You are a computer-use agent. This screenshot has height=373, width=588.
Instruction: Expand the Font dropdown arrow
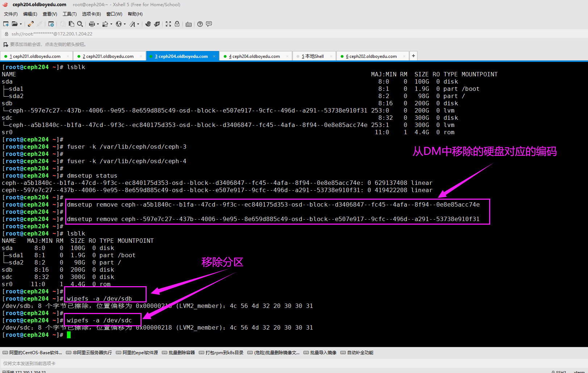pyautogui.click(x=138, y=24)
